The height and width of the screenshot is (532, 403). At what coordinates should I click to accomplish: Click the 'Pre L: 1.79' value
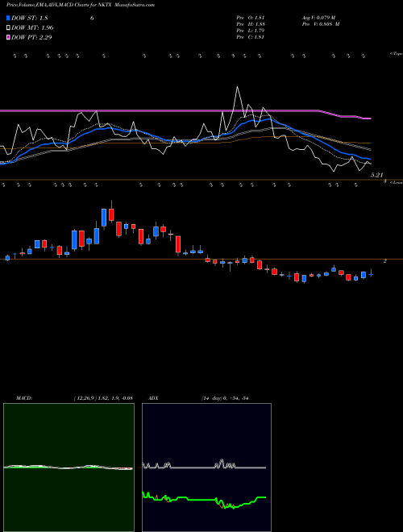tap(251, 31)
